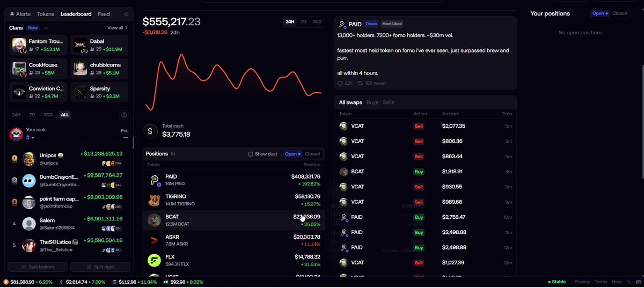This screenshot has height=288, width=644.
Task: Open the CookHouse clan avatar
Action: (19, 69)
